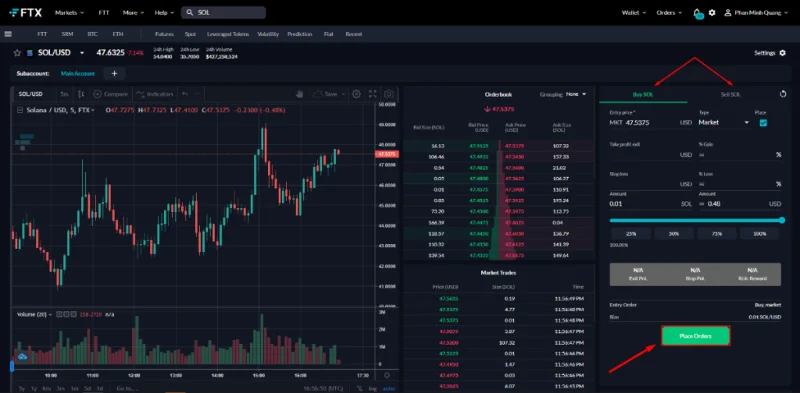This screenshot has width=800, height=393.
Task: Open the Futures markets tab
Action: tap(164, 34)
